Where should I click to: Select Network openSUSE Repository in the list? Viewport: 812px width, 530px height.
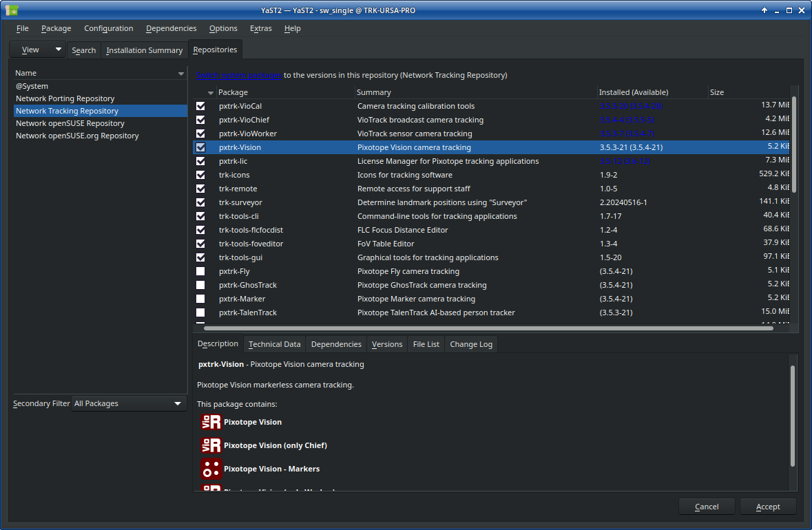click(70, 123)
